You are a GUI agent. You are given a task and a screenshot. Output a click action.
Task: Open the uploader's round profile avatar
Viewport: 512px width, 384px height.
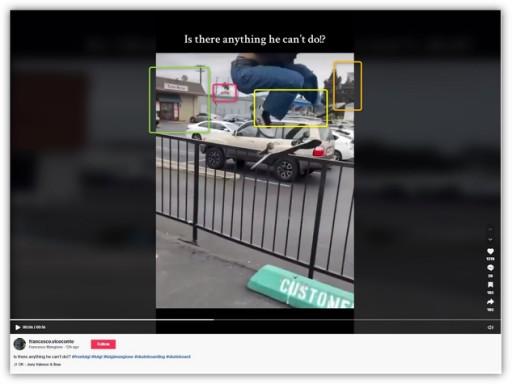pyautogui.click(x=20, y=344)
